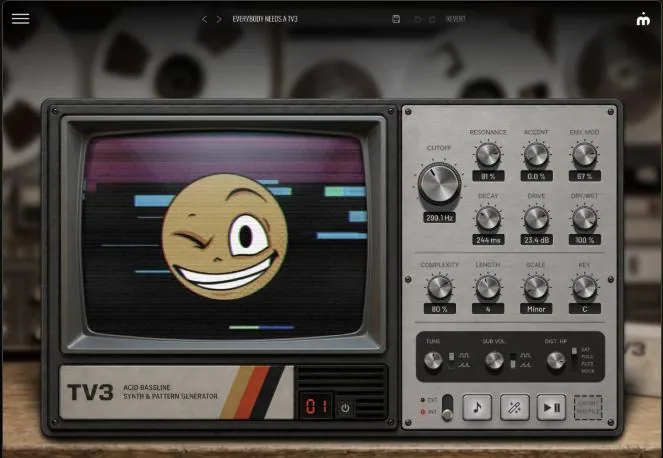
Task: Open the Scale value box showing Minor
Action: click(x=536, y=309)
